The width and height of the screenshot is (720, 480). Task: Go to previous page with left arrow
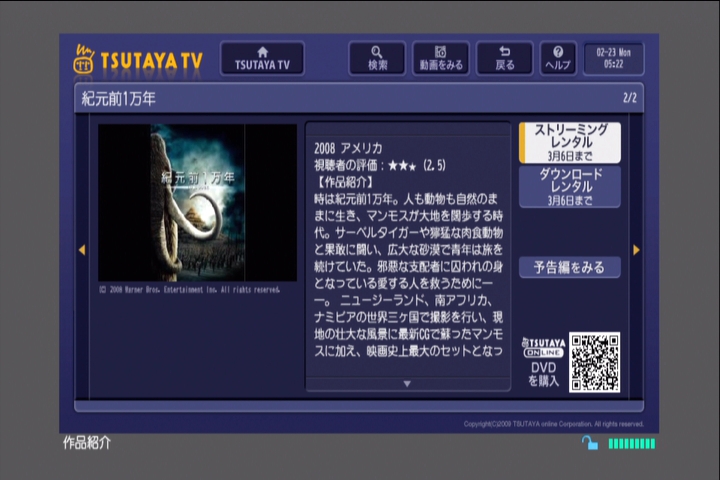pyautogui.click(x=82, y=250)
